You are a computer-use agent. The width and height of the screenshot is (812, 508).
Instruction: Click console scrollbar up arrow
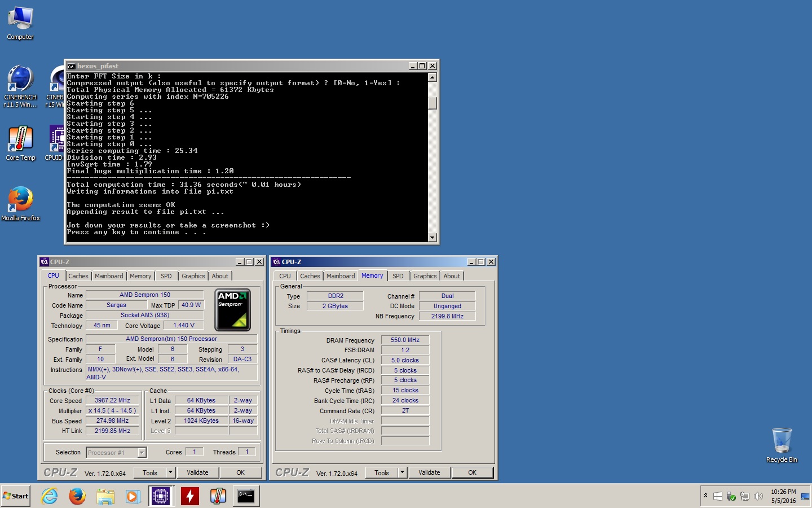433,77
